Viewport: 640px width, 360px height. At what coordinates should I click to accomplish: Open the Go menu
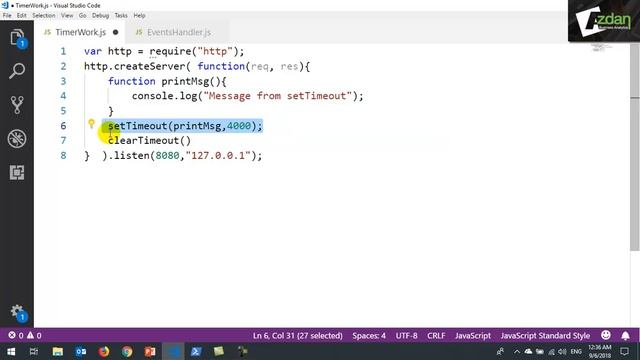pyautogui.click(x=82, y=16)
